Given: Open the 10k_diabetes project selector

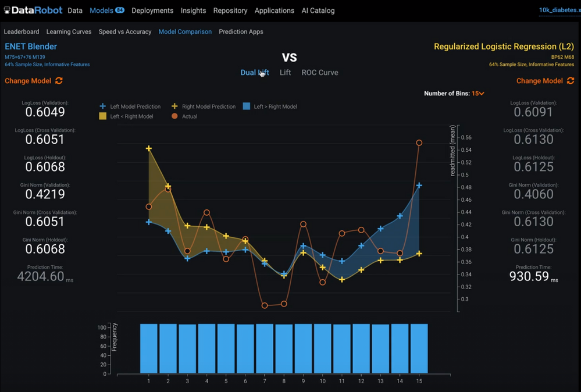Looking at the screenshot, I should (x=559, y=10).
